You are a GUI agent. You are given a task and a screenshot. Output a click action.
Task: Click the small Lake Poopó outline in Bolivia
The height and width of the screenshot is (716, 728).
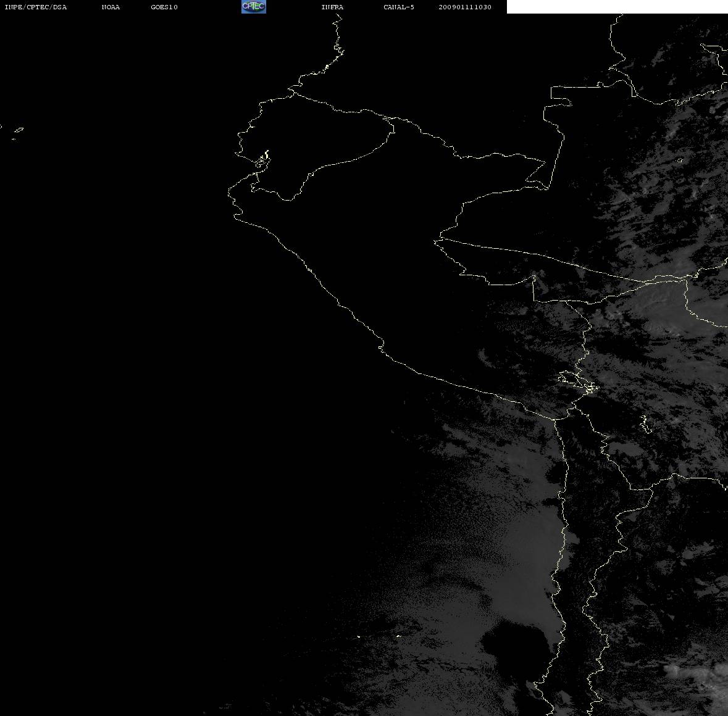(x=645, y=423)
